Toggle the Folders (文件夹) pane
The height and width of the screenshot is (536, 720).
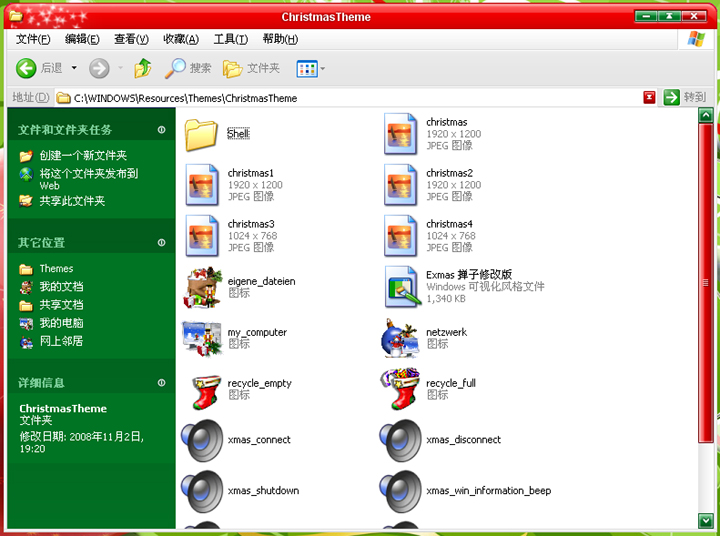tap(251, 68)
